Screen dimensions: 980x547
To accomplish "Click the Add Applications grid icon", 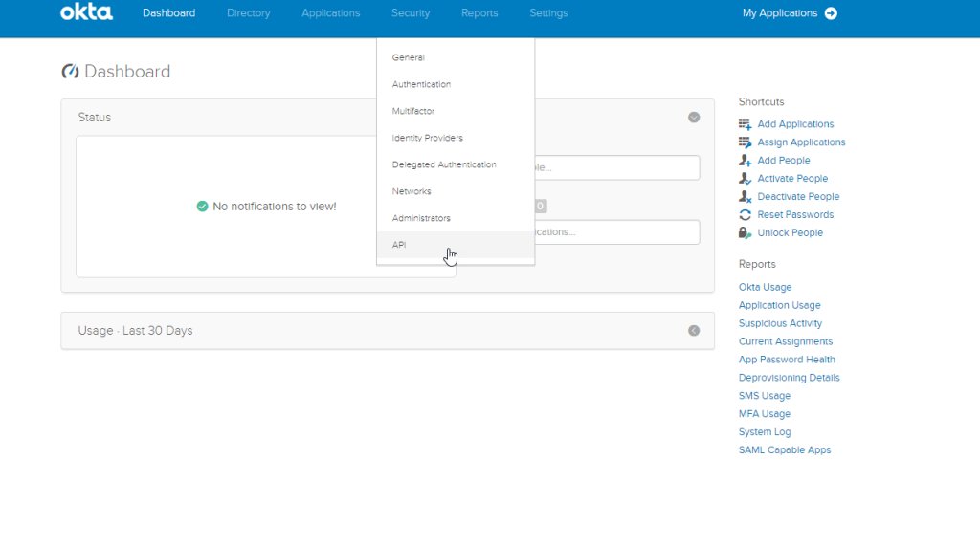I will (x=745, y=124).
